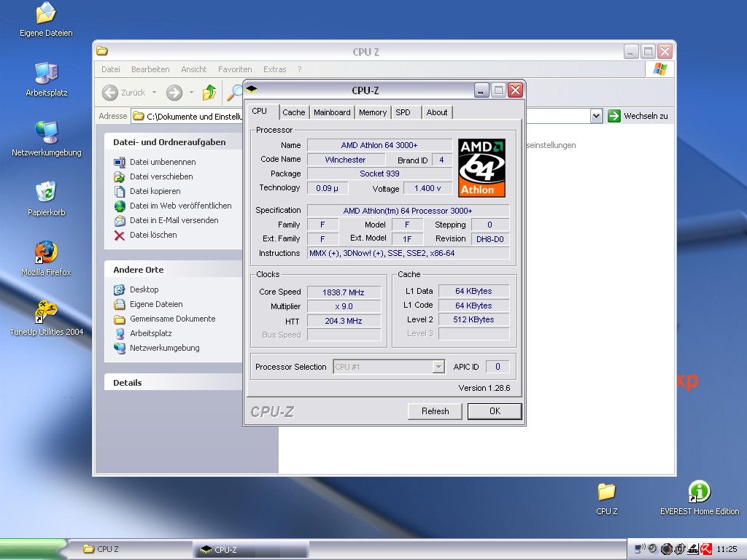Click the search magnifier in Explorer toolbar
Viewport: 747px width, 560px height.
pyautogui.click(x=234, y=93)
